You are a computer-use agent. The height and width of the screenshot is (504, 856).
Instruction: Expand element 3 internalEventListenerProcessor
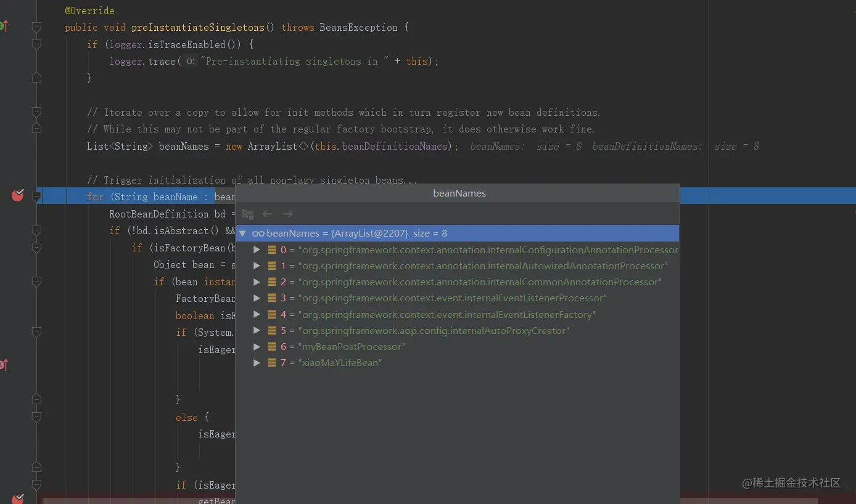click(257, 298)
